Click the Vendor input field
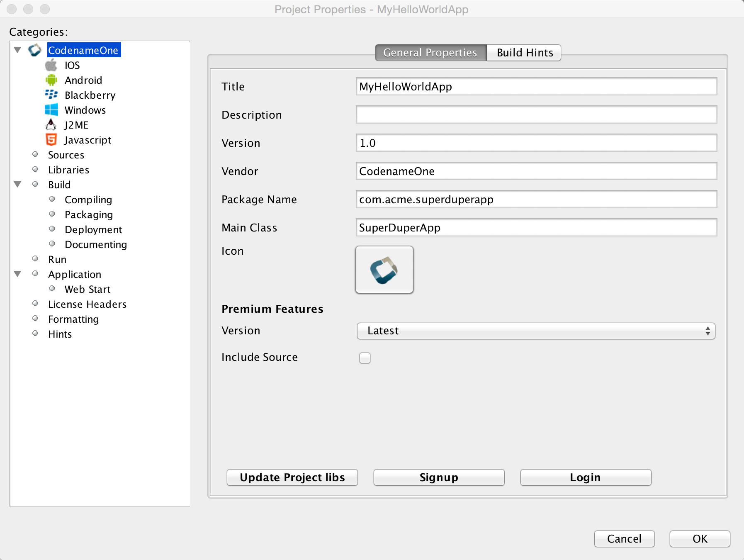Image resolution: width=744 pixels, height=560 pixels. 536,171
